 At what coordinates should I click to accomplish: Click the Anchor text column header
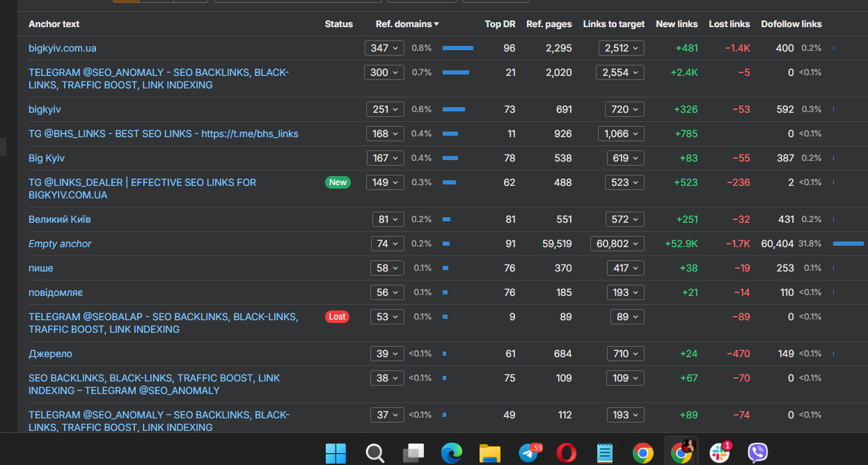click(54, 24)
